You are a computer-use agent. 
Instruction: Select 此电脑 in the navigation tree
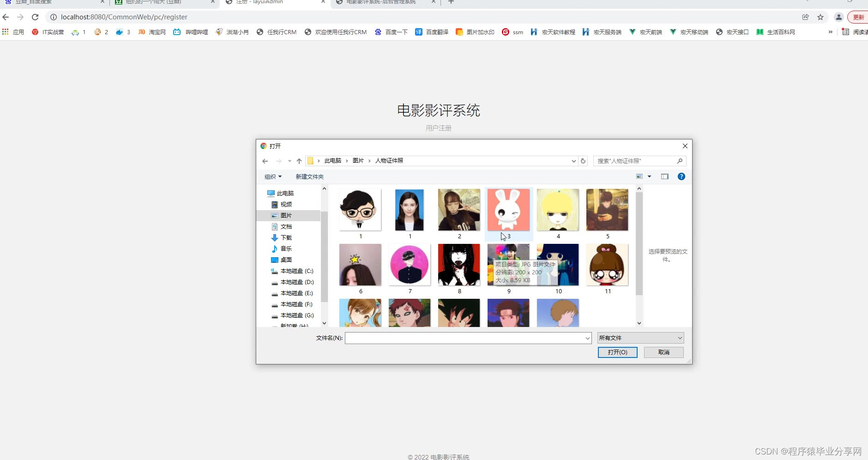[280, 194]
